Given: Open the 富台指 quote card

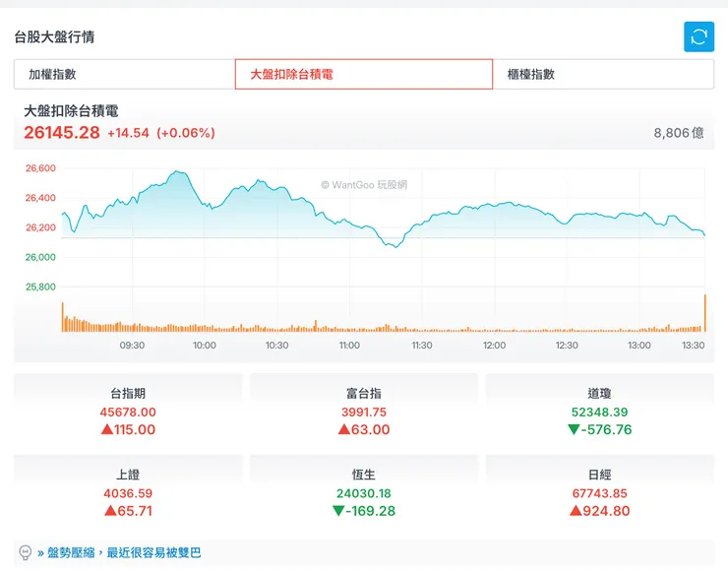Looking at the screenshot, I should [x=364, y=412].
